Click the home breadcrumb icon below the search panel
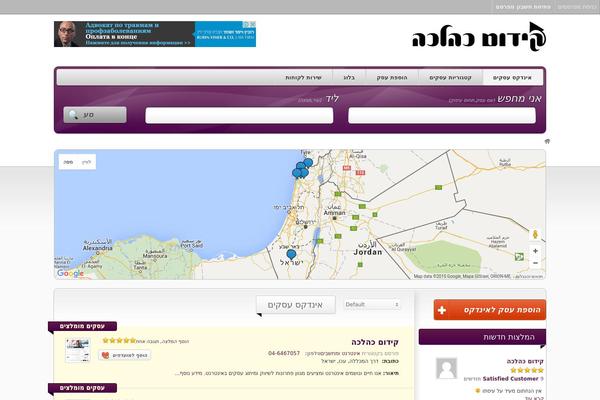Viewport: 600px width, 400px height. (x=547, y=141)
